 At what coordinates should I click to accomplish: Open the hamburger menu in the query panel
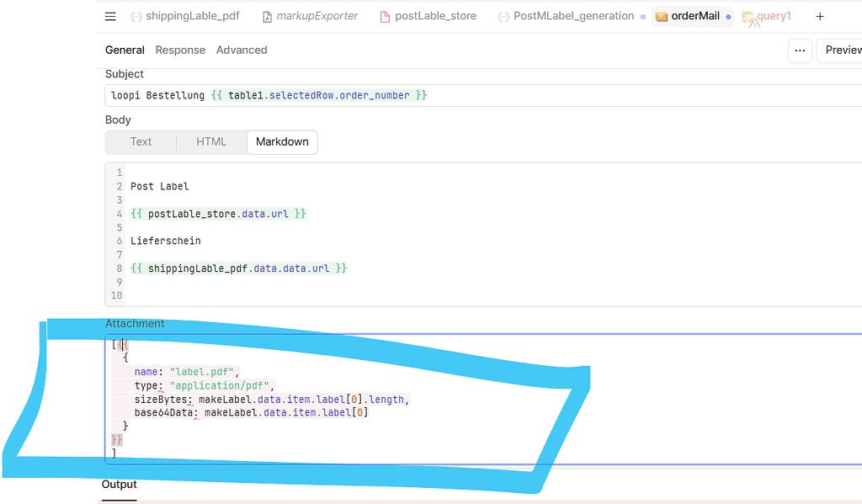(x=110, y=16)
